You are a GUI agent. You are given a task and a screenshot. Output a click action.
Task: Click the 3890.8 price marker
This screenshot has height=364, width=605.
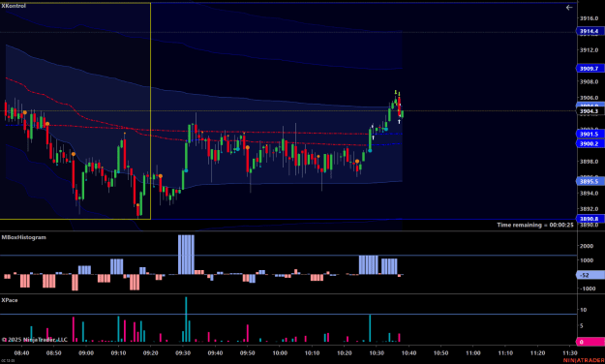590,219
